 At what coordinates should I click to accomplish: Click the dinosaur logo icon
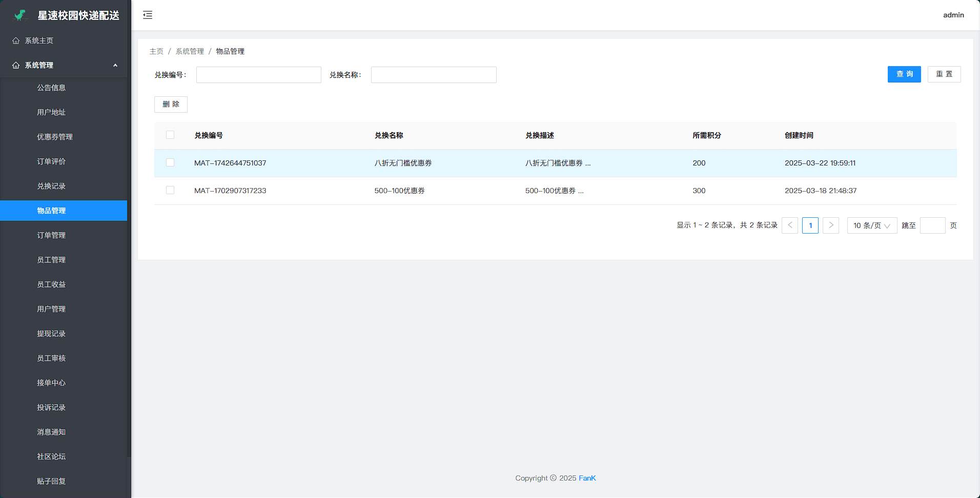pyautogui.click(x=20, y=15)
